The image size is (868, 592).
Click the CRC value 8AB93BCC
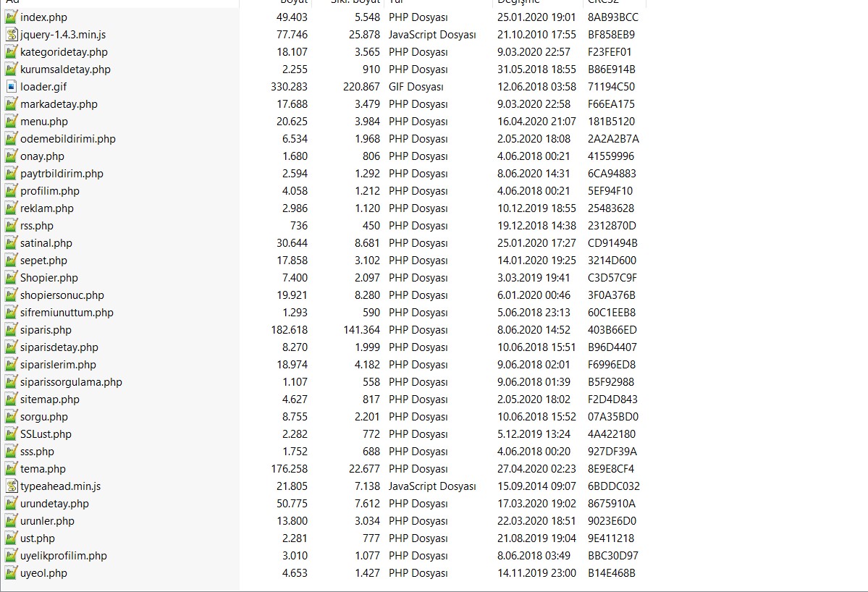pyautogui.click(x=612, y=17)
